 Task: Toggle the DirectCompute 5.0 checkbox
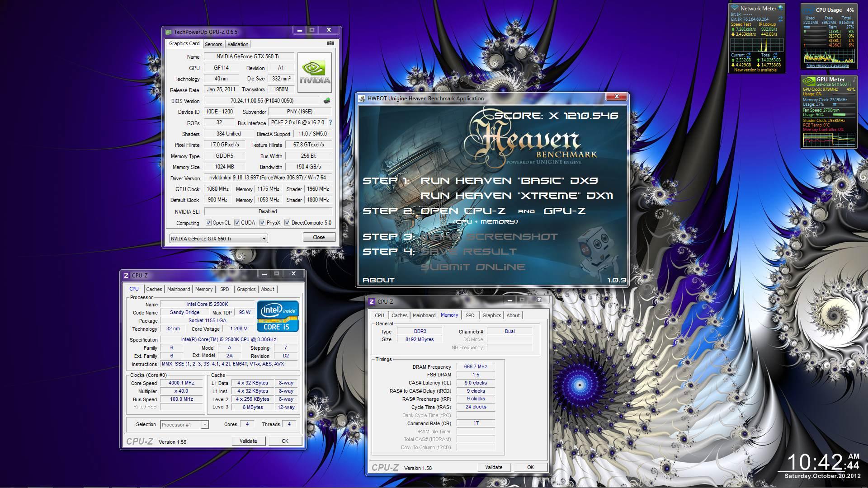pyautogui.click(x=287, y=222)
